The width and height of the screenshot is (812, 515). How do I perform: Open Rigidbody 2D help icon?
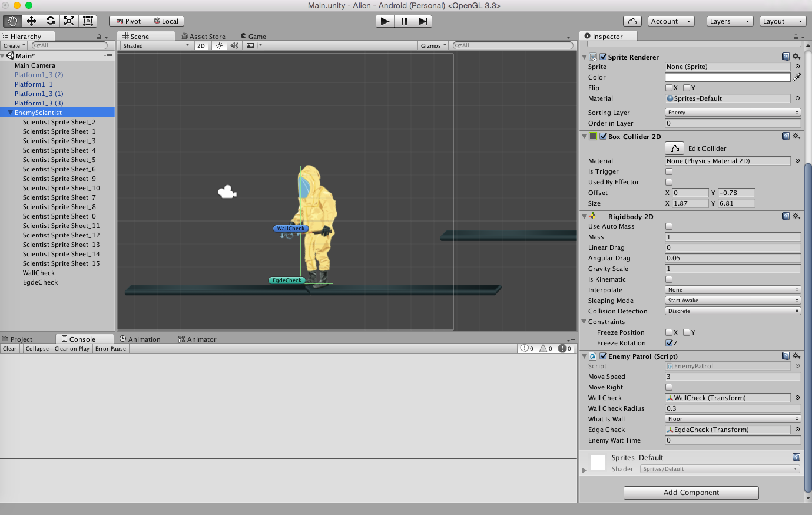tap(786, 216)
